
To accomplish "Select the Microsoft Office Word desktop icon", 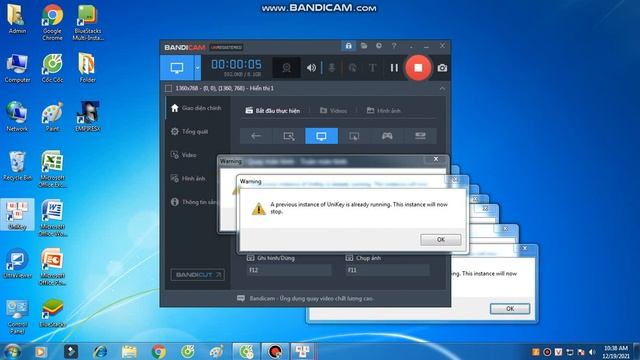I will coord(52,218).
